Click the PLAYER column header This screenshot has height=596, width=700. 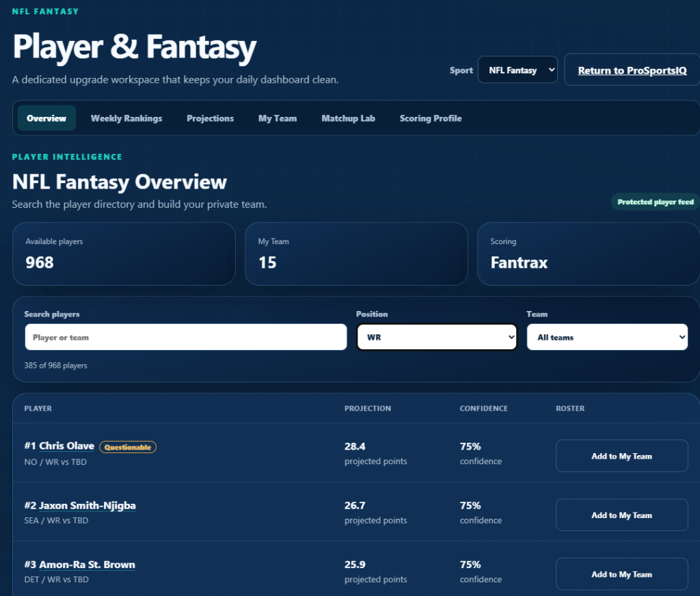tap(38, 408)
